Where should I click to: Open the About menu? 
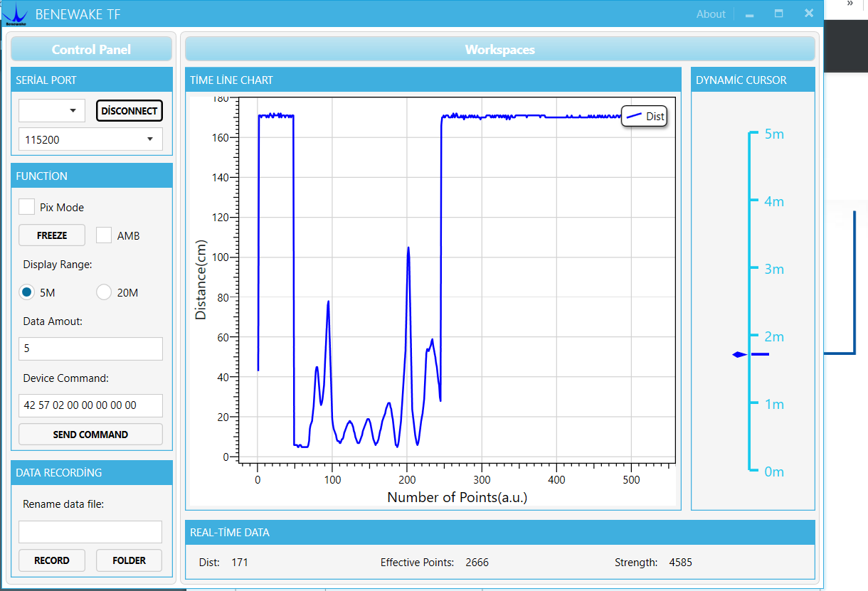[711, 14]
